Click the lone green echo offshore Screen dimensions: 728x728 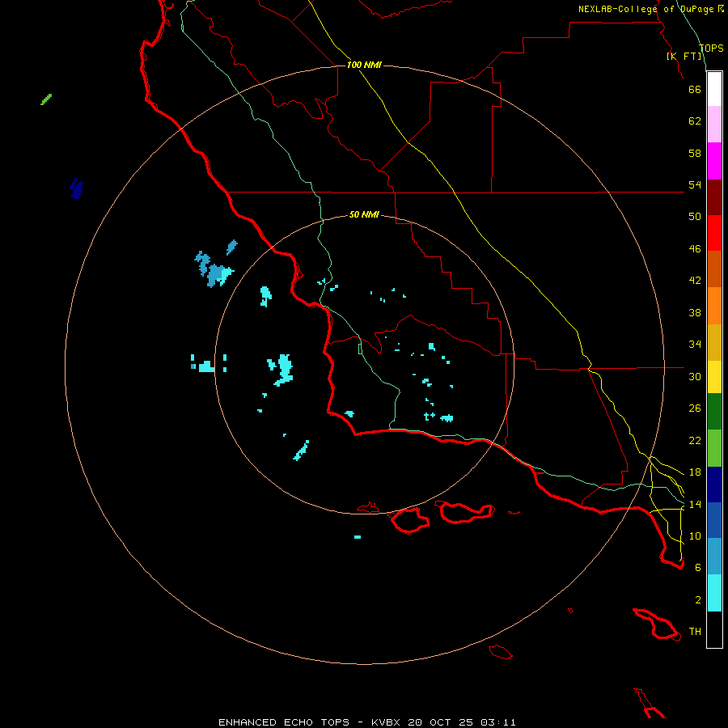tap(46, 99)
